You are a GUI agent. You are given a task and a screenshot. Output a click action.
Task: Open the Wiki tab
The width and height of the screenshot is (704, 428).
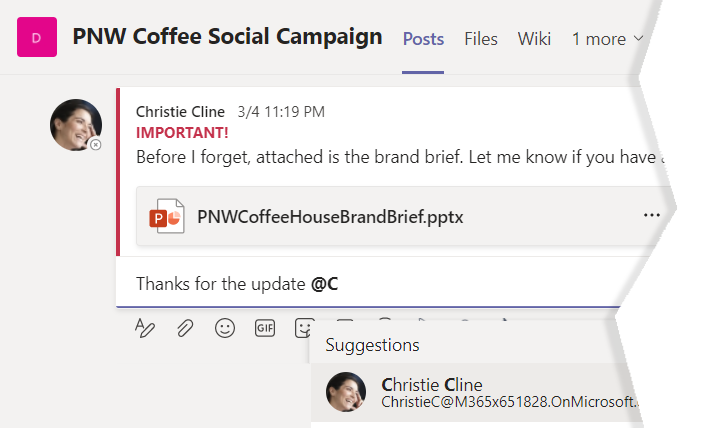coord(534,39)
